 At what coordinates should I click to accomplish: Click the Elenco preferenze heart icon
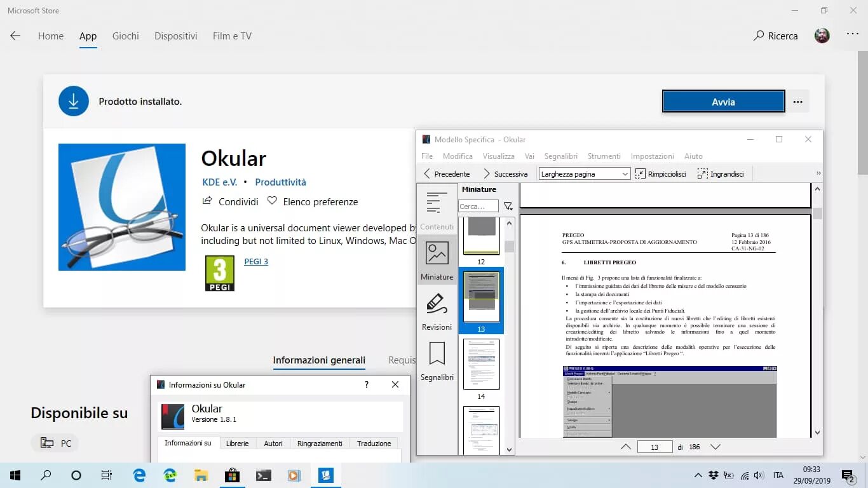coord(272,201)
